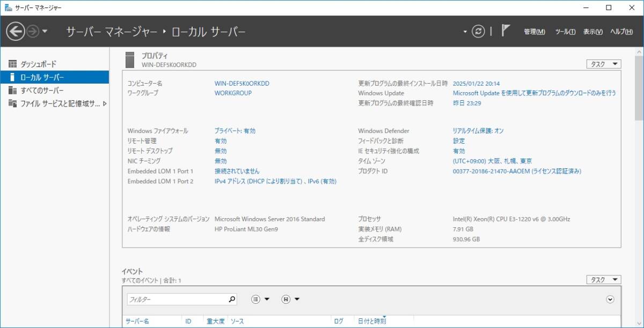
Task: Click NIC チーミング 無効 link
Action: tap(221, 161)
